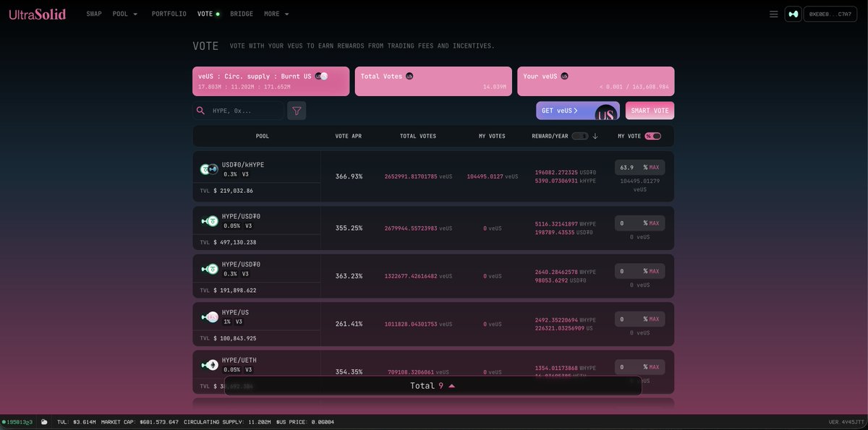The width and height of the screenshot is (868, 430).
Task: Toggle the REWARD/YEAR display switch
Action: [x=581, y=136]
